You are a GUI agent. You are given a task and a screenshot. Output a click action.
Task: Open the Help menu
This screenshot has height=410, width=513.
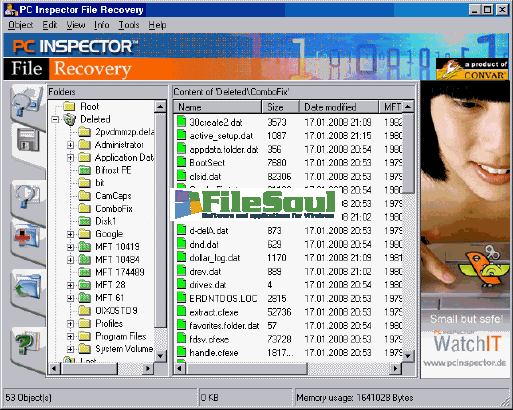tap(157, 25)
